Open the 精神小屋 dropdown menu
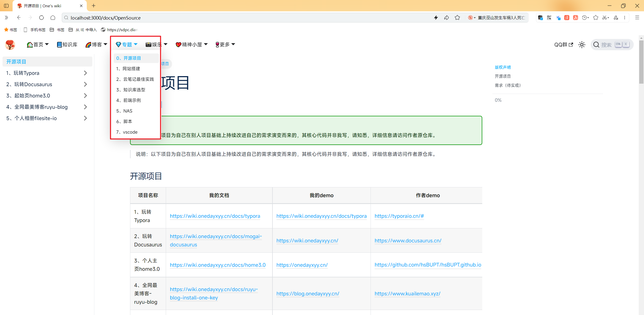The height and width of the screenshot is (315, 644). [192, 44]
